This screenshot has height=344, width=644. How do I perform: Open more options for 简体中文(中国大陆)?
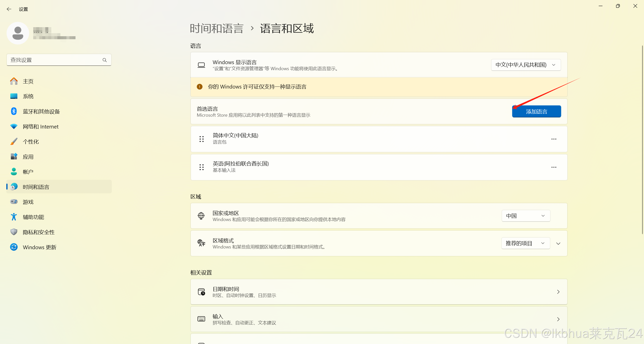[x=554, y=139]
